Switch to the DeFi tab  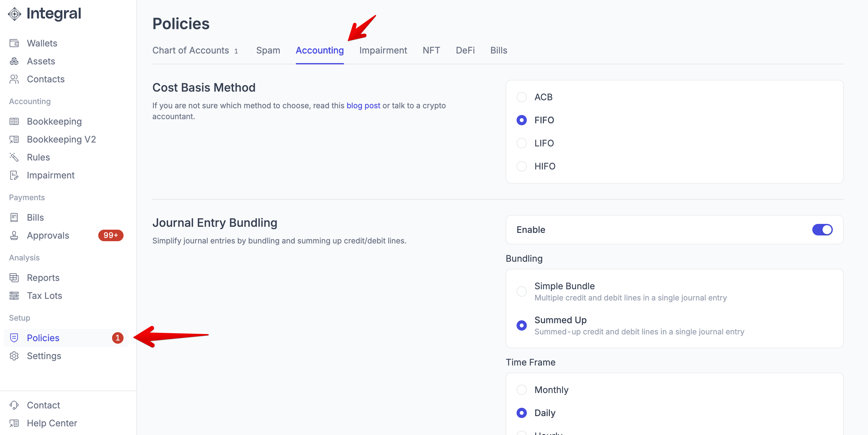(465, 50)
